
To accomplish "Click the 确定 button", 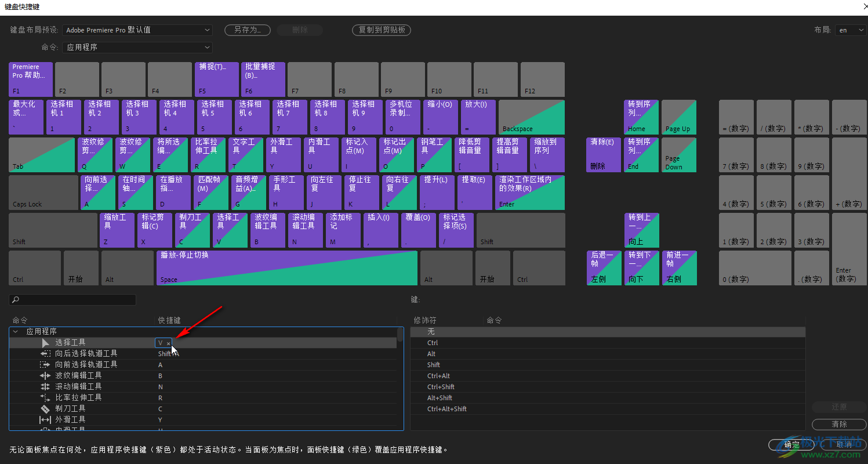I will (x=791, y=444).
